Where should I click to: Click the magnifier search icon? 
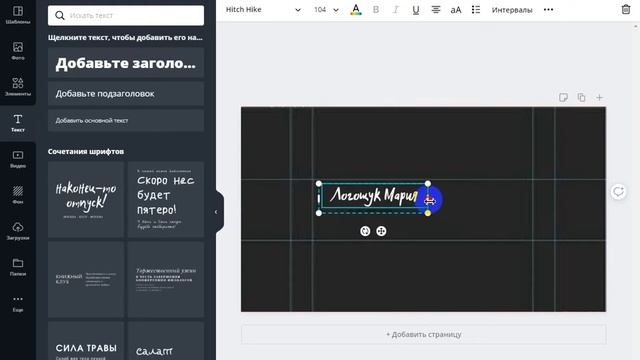[60, 16]
